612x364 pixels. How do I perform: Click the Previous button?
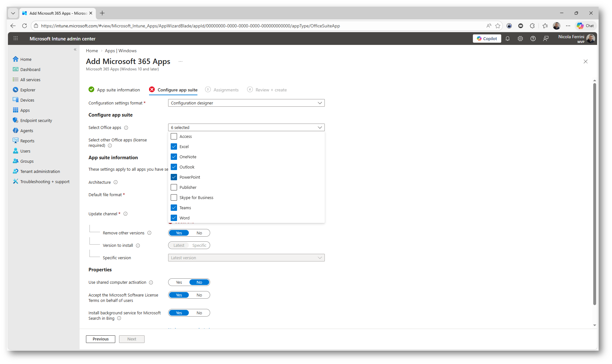[x=101, y=339]
